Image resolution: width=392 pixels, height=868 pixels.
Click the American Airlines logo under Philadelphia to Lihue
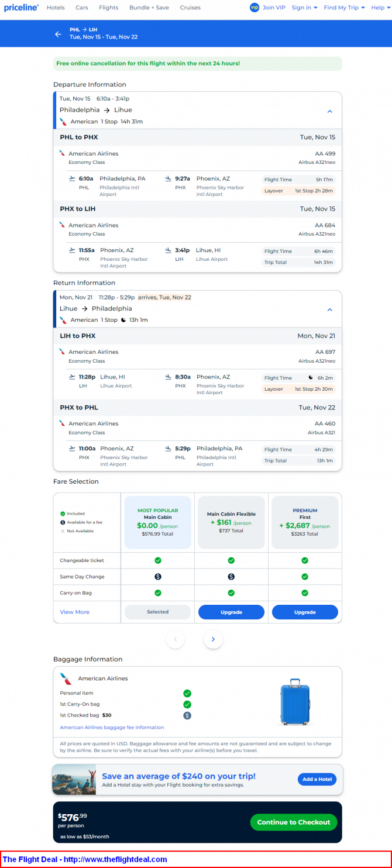pyautogui.click(x=63, y=122)
